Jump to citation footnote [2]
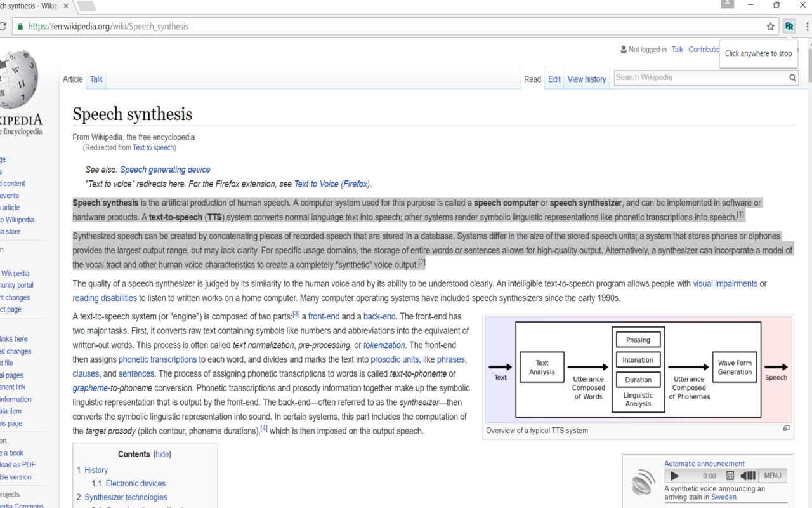This screenshot has height=508, width=812. [x=422, y=262]
